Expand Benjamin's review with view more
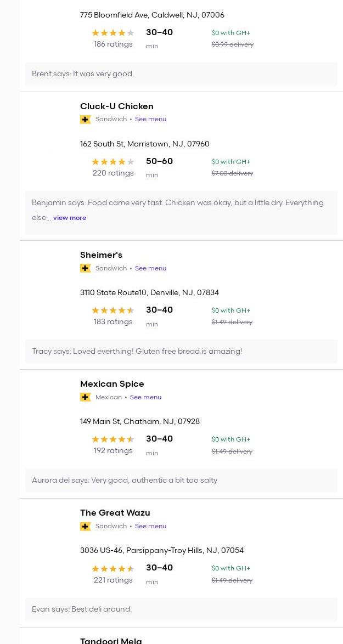The height and width of the screenshot is (644, 343). tap(70, 218)
